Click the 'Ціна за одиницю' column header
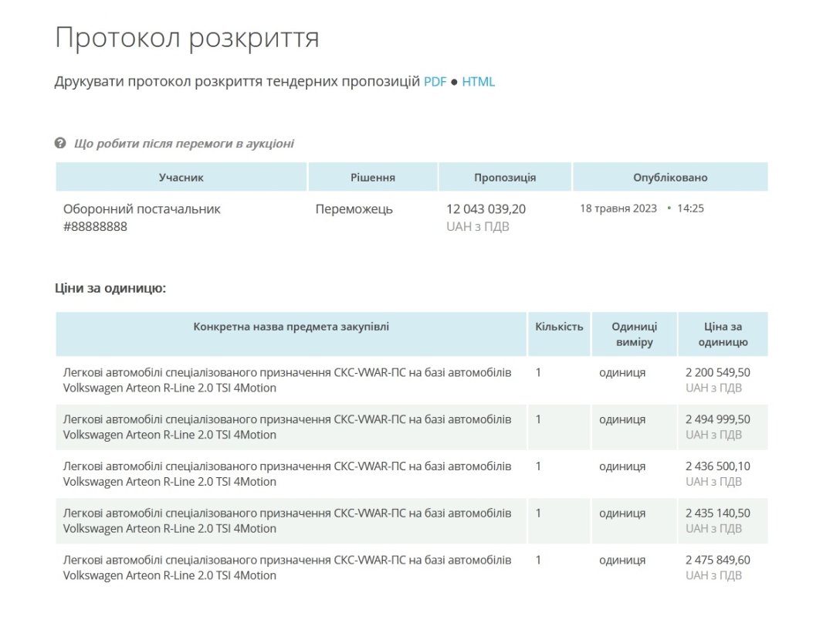 point(723,334)
